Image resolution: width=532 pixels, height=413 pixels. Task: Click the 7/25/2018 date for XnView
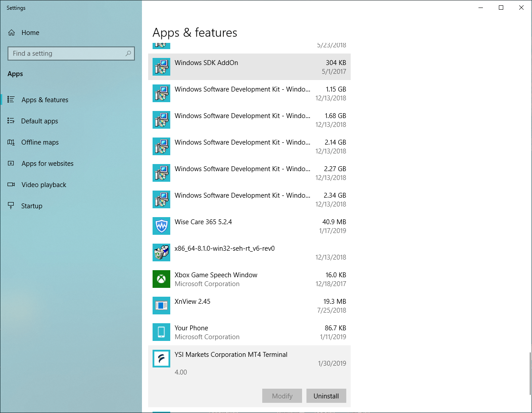(x=332, y=310)
